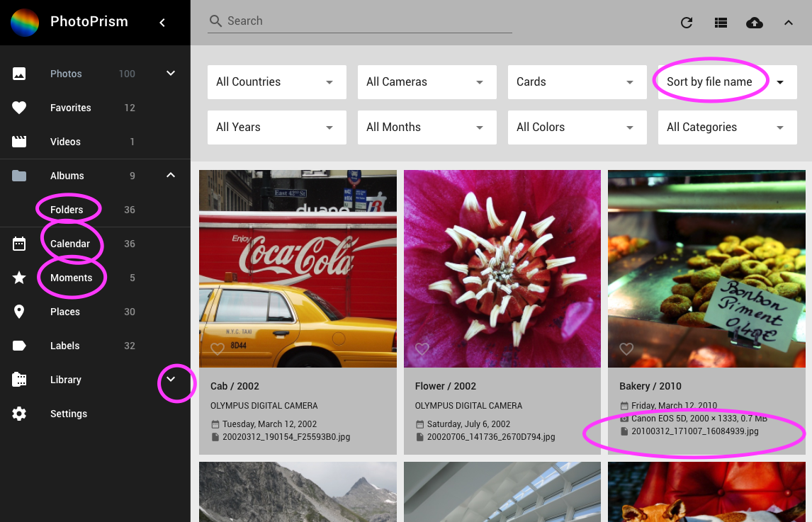Refresh the photo view
This screenshot has width=812, height=522.
[686, 23]
